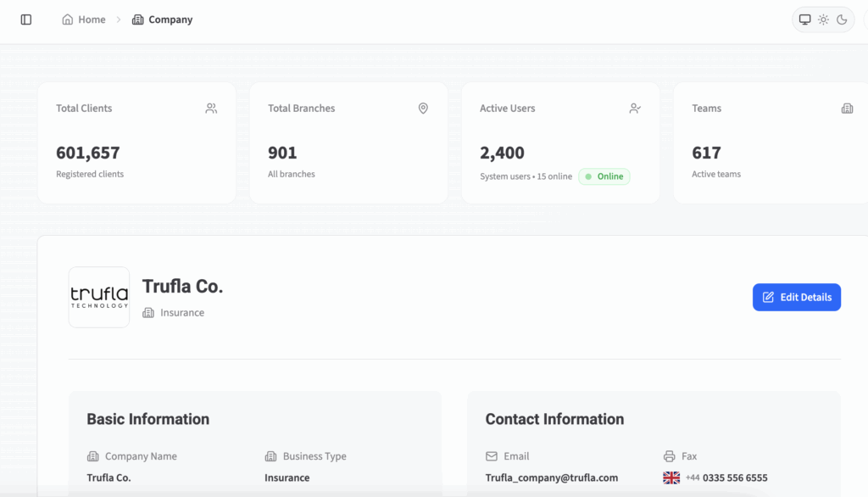Image resolution: width=868 pixels, height=497 pixels.
Task: Click the Business Type building icon
Action: (x=271, y=456)
